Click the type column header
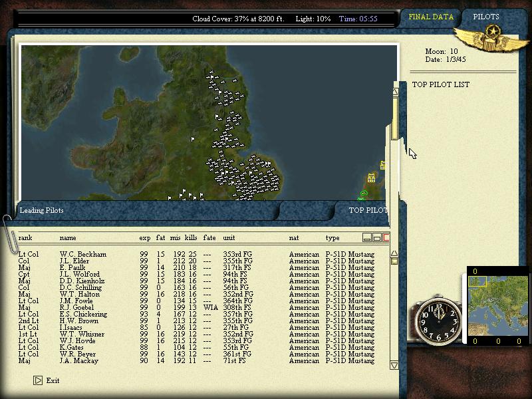This screenshot has width=532, height=399. [332, 238]
